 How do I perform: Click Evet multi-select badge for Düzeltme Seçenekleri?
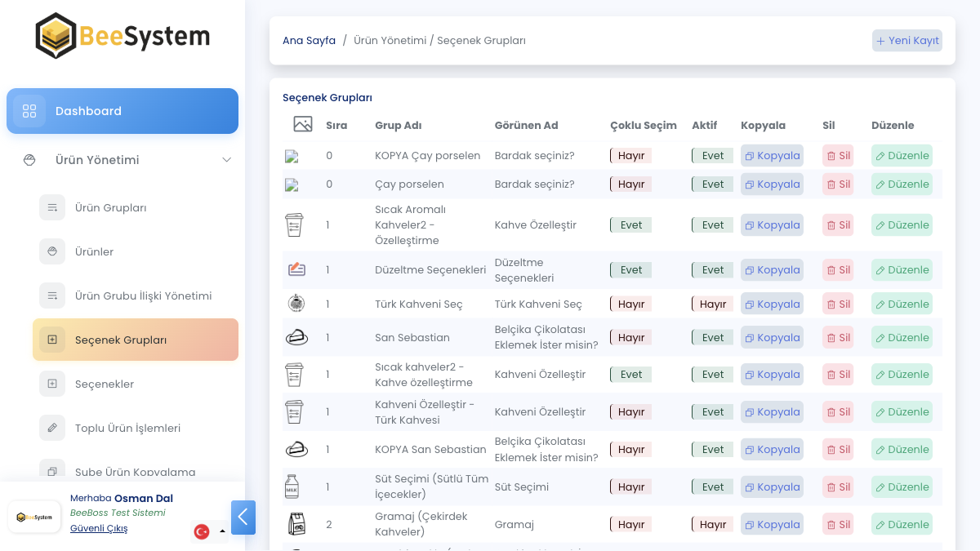(x=630, y=270)
